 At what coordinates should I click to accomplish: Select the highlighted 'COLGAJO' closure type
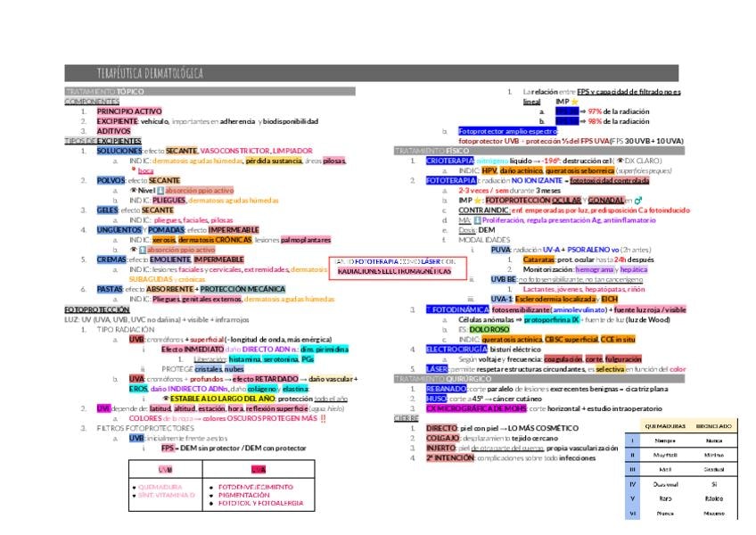442,439
